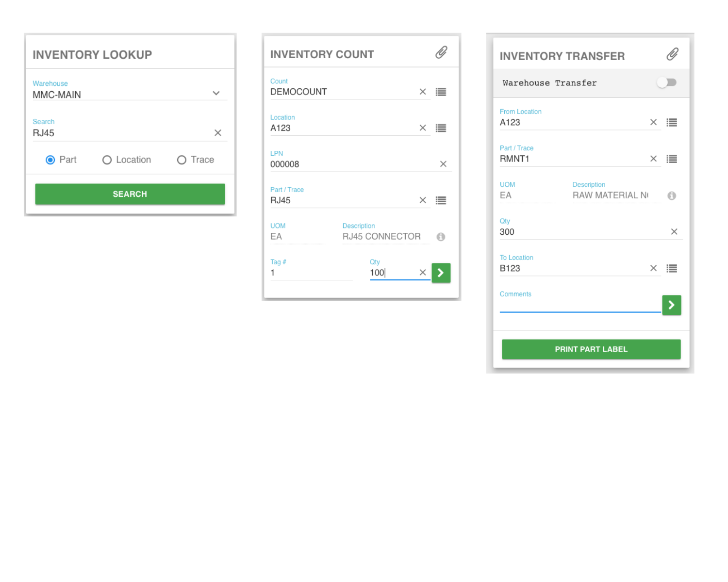The height and width of the screenshot is (582, 728).
Task: Click the info icon beside RAW MATERIAL description
Action: 672,195
